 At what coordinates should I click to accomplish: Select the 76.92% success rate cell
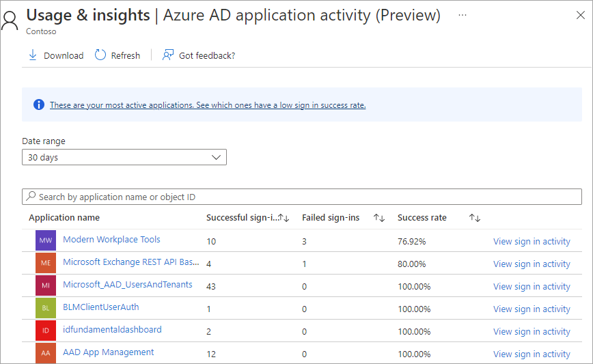click(411, 242)
